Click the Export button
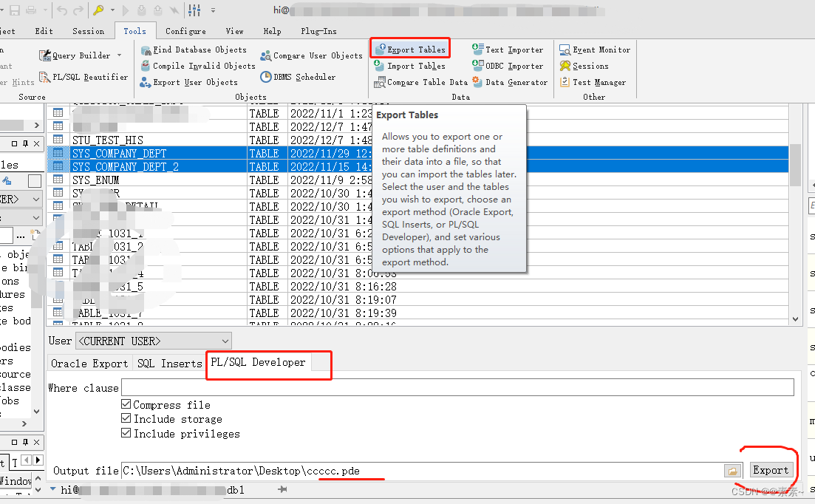The image size is (815, 504). tap(771, 470)
